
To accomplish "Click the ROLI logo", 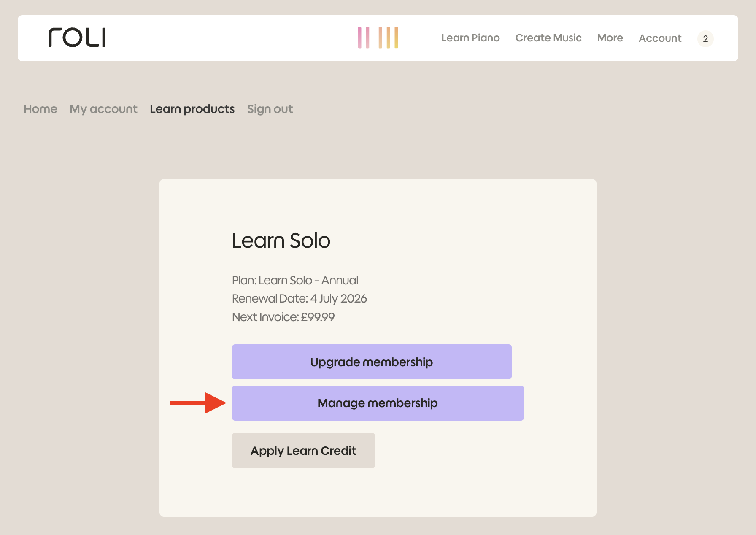I will [x=77, y=38].
